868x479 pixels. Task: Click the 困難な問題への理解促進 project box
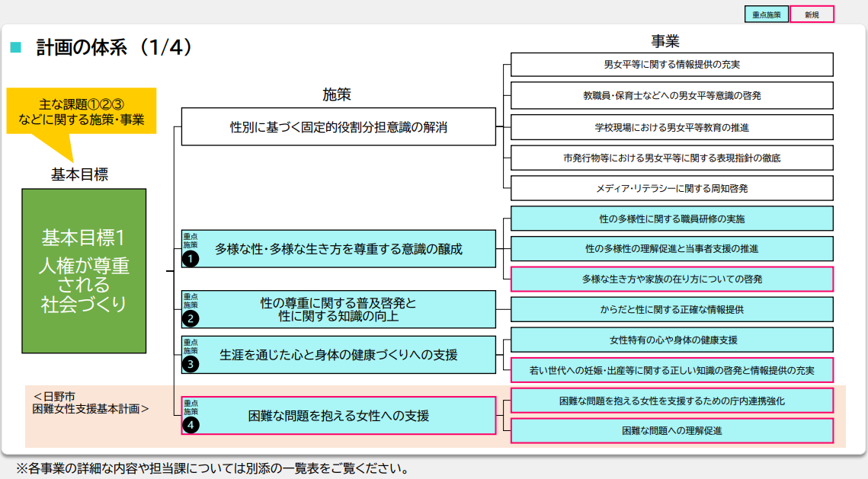pyautogui.click(x=671, y=431)
